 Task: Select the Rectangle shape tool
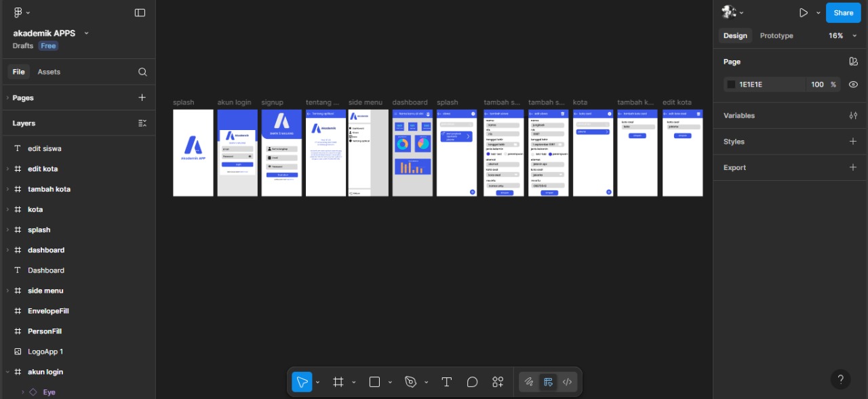[374, 382]
